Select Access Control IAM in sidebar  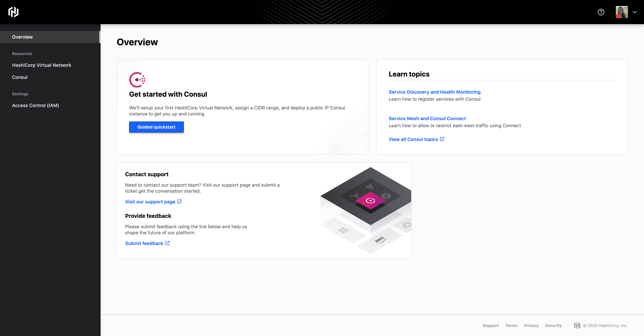(x=35, y=105)
